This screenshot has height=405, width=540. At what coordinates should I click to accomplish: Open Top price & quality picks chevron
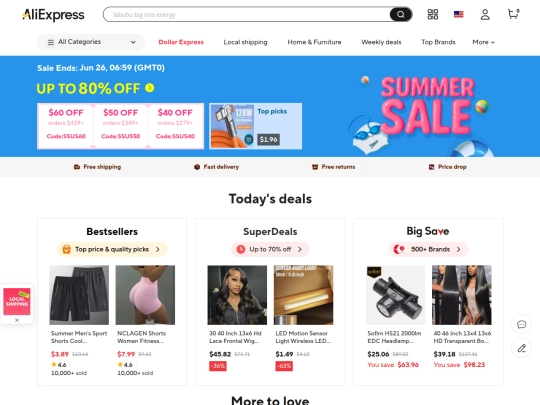click(x=157, y=249)
